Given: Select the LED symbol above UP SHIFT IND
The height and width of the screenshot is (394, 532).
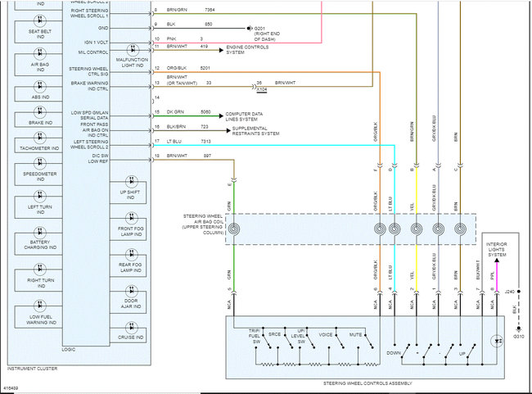Looking at the screenshot, I should [x=131, y=181].
